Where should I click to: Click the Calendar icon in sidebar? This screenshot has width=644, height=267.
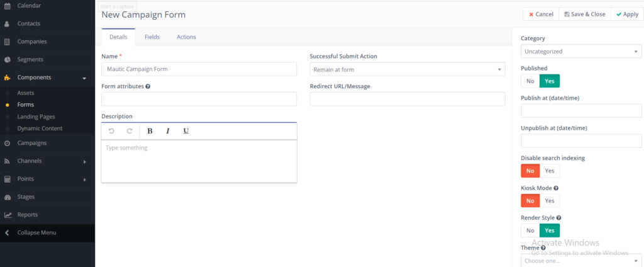(x=7, y=6)
